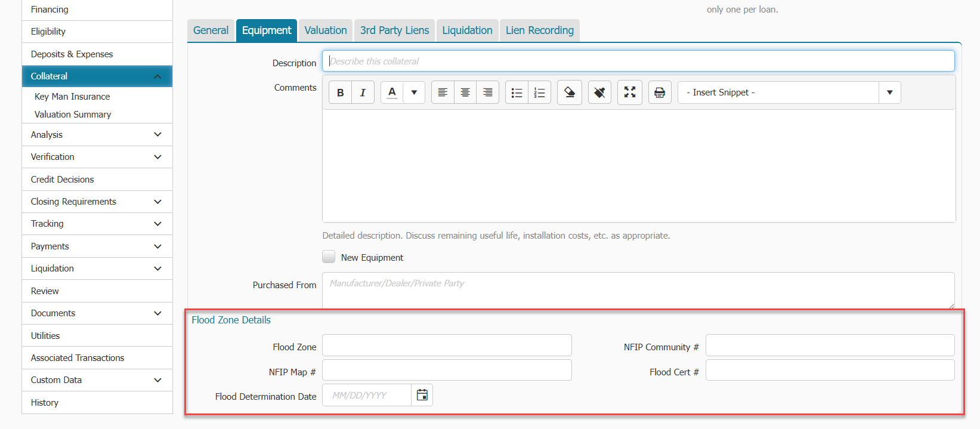The image size is (980, 429).
Task: Toggle full screen editor mode
Action: (630, 92)
